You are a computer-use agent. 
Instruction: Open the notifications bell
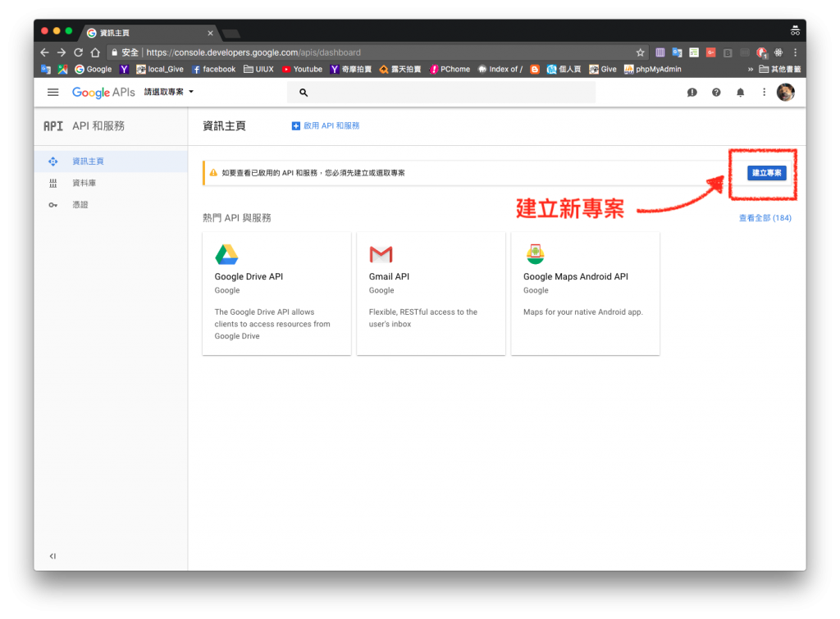(741, 93)
